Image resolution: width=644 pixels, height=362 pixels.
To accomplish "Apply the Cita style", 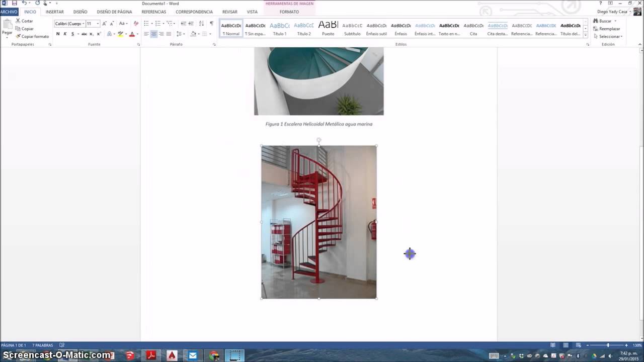I will (x=473, y=29).
